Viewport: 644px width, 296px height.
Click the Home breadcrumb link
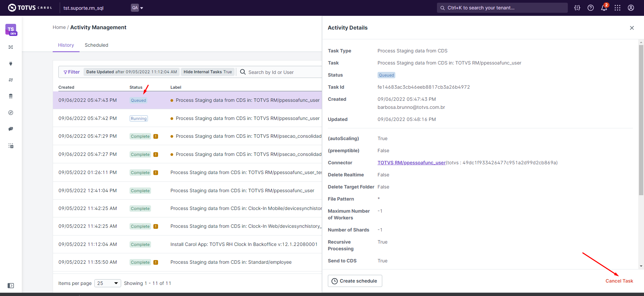pos(59,27)
